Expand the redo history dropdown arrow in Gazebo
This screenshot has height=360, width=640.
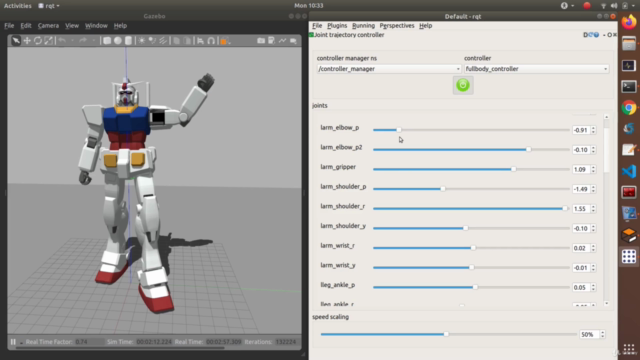(x=93, y=41)
